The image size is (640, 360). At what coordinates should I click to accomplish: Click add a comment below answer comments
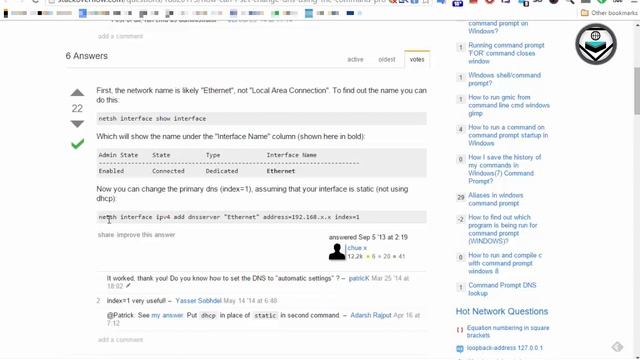point(120,340)
